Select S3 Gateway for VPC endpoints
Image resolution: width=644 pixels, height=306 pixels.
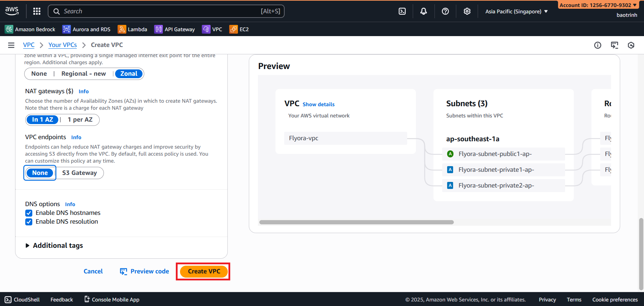pos(80,173)
